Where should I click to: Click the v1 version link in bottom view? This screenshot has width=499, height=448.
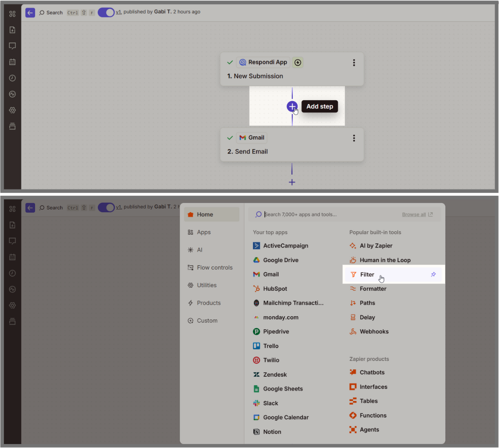[x=118, y=207]
